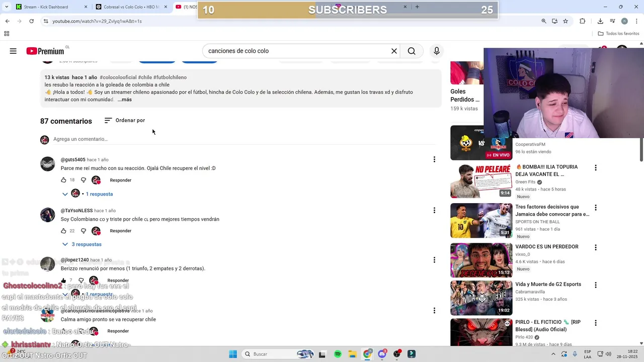Bookmark this page with the star icon
The width and height of the screenshot is (644, 362).
(566, 21)
